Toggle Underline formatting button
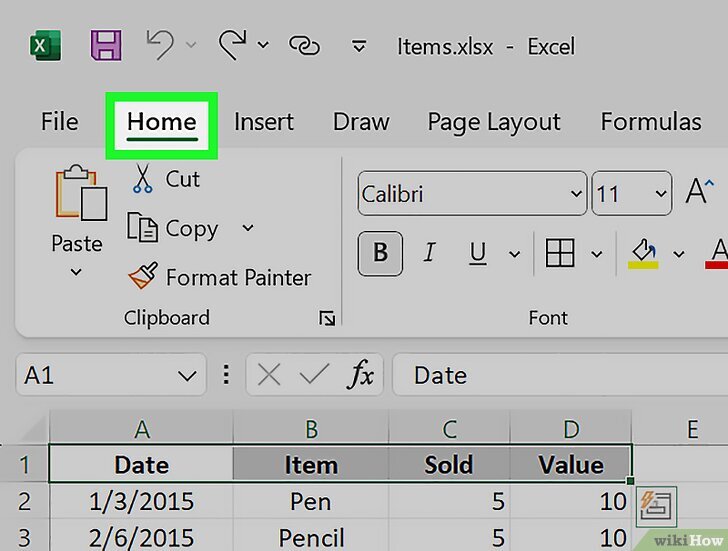 [x=478, y=253]
